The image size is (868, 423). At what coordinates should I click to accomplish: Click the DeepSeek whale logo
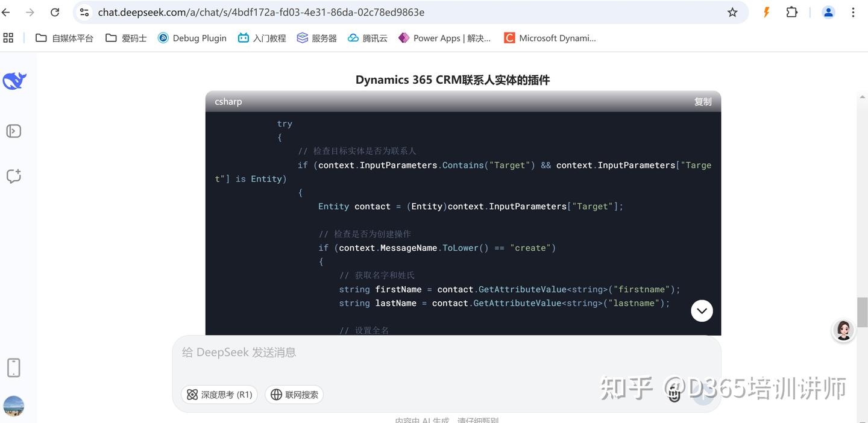pos(14,81)
